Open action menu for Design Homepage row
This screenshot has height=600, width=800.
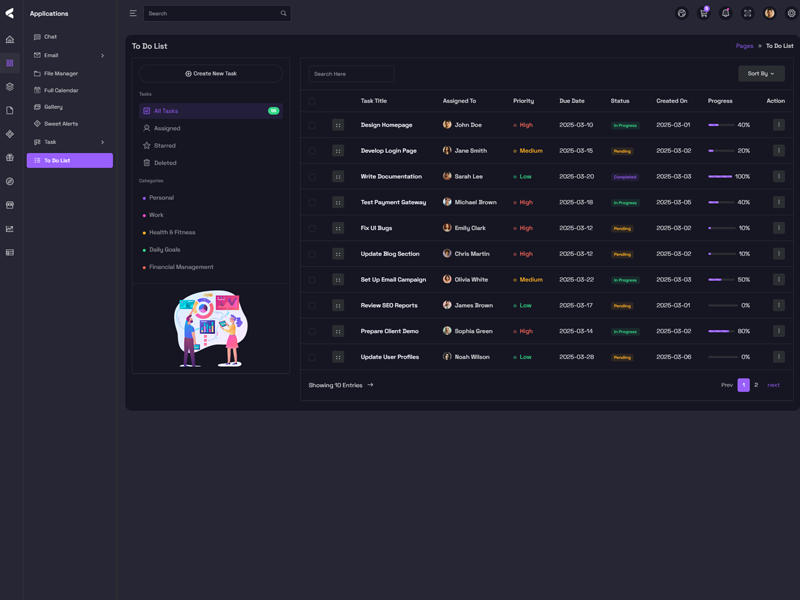click(x=778, y=125)
